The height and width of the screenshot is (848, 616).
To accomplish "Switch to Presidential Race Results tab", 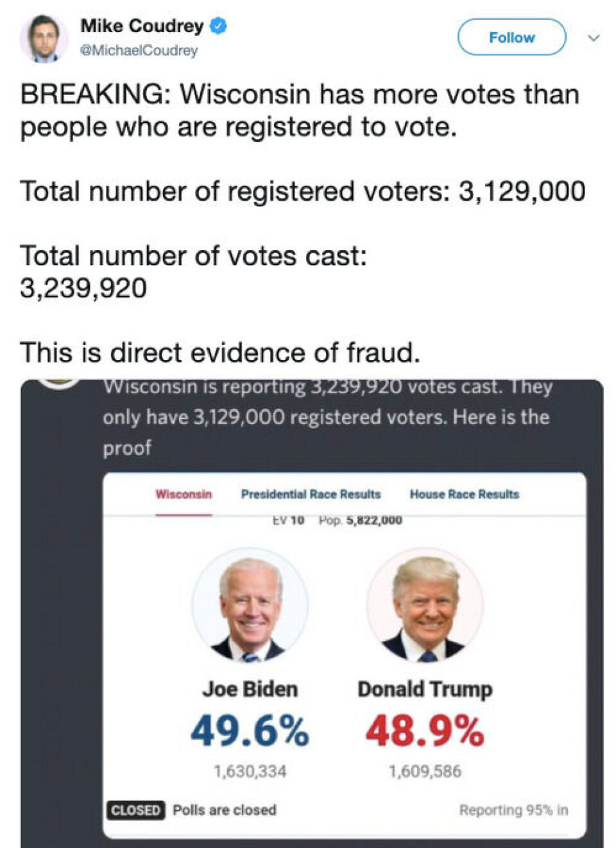I will [x=311, y=495].
